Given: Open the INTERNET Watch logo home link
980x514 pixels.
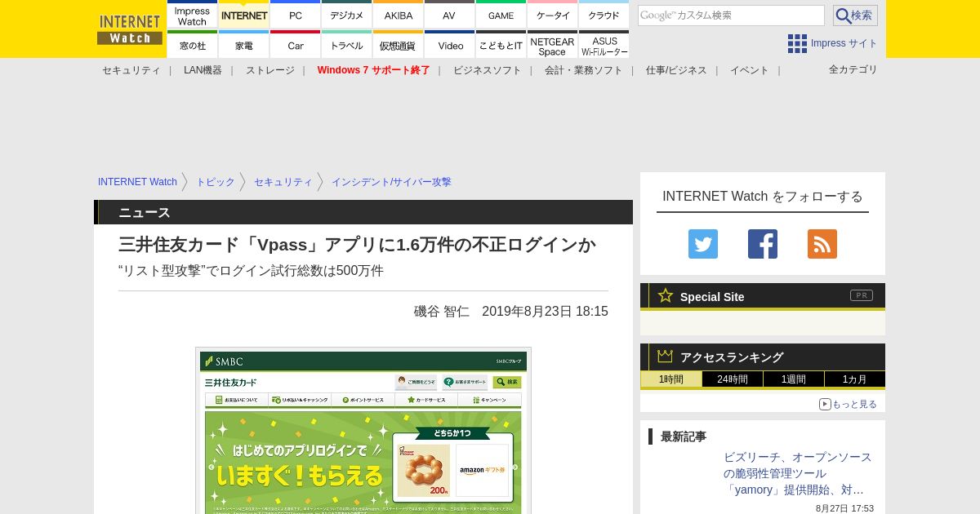Looking at the screenshot, I should tap(130, 29).
